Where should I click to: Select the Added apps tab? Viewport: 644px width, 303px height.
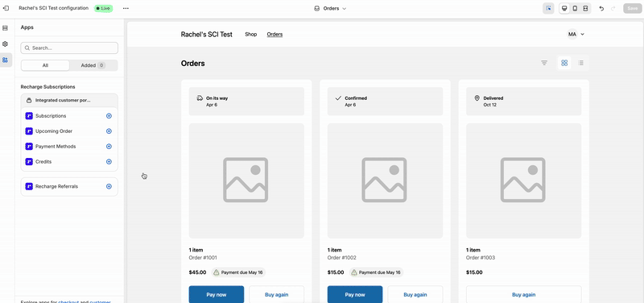93,65
